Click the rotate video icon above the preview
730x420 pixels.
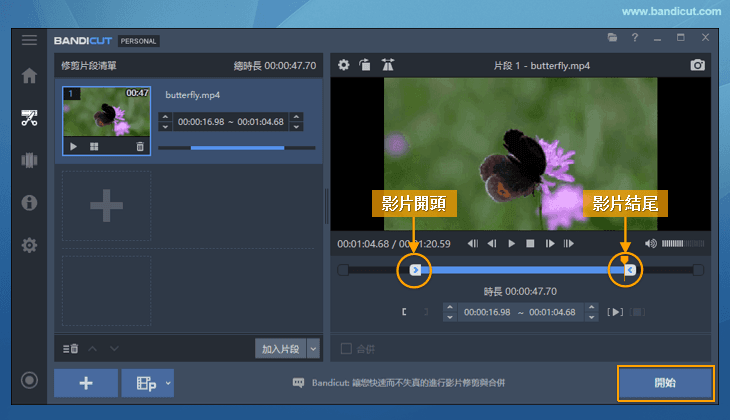(365, 65)
